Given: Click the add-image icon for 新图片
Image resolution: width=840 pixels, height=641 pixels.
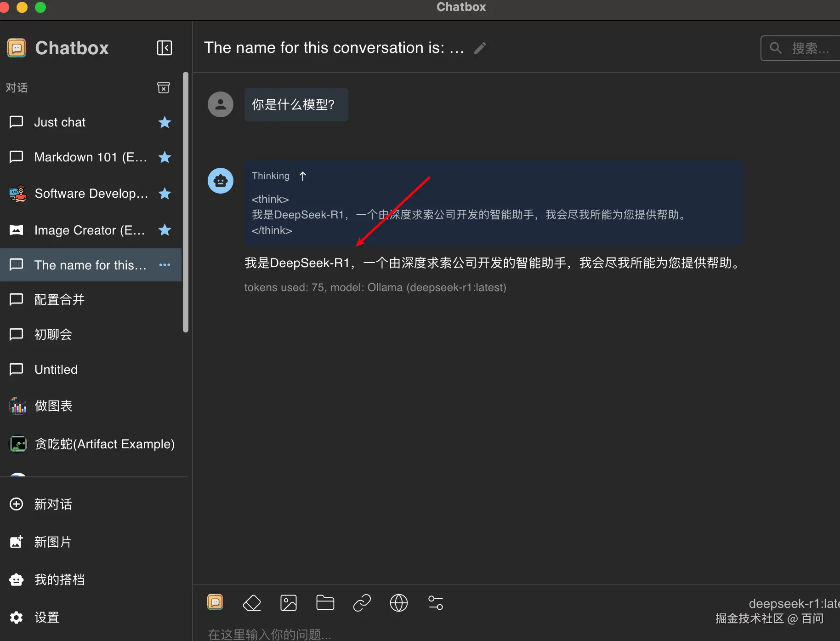Looking at the screenshot, I should point(17,542).
